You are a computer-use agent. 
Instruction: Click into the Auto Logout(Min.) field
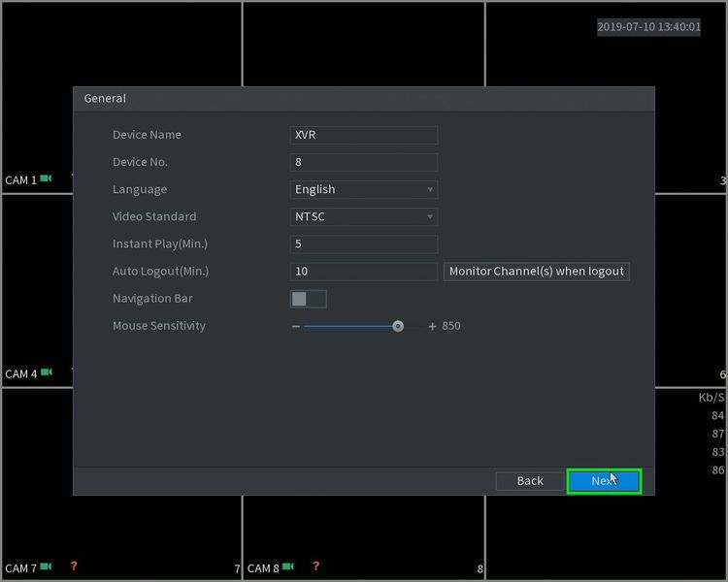(x=364, y=272)
